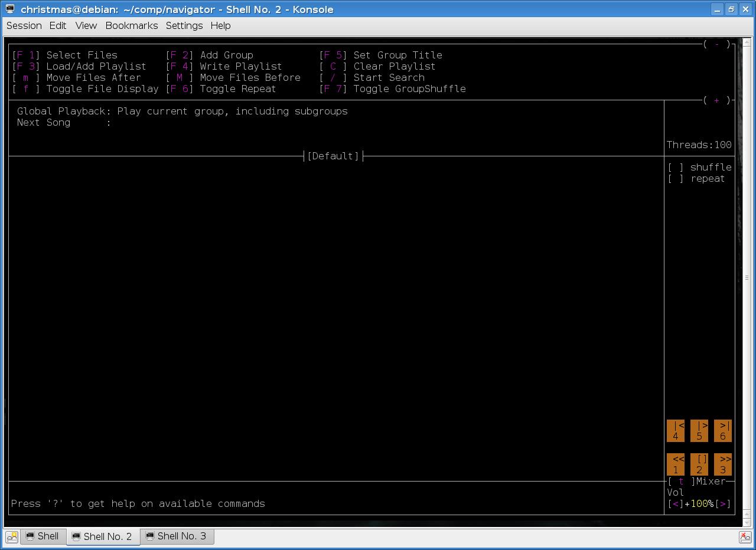The height and width of the screenshot is (550, 756).
Task: Open the View menu
Action: [86, 25]
